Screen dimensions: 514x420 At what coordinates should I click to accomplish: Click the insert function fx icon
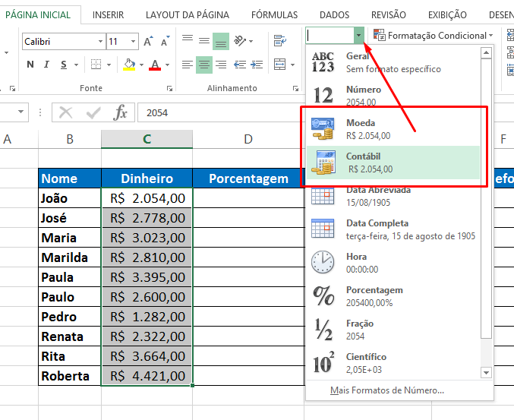[x=120, y=113]
